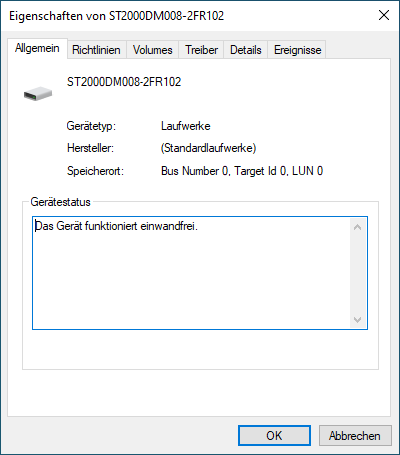Switch to the Richtlinien tab
400x455 pixels.
96,50
